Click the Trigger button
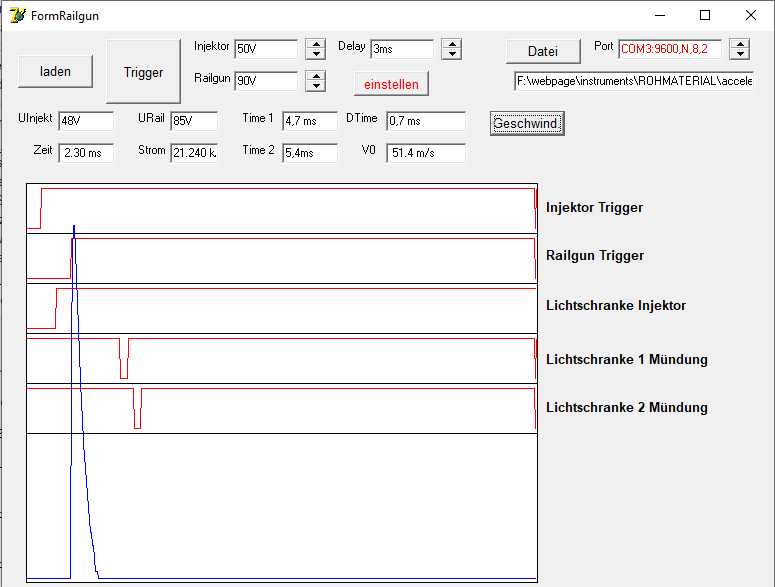 [143, 72]
